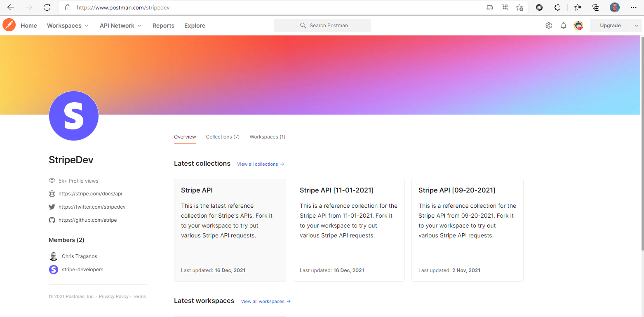Open the Workspaces dropdown
Viewport: 644px width, 317px height.
pyautogui.click(x=68, y=25)
